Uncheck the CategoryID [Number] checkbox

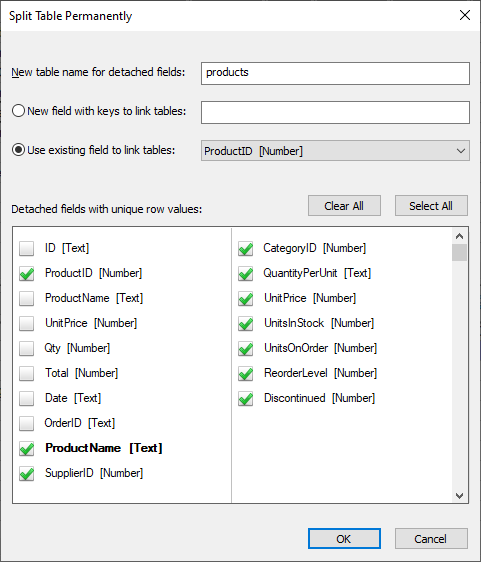(x=246, y=248)
